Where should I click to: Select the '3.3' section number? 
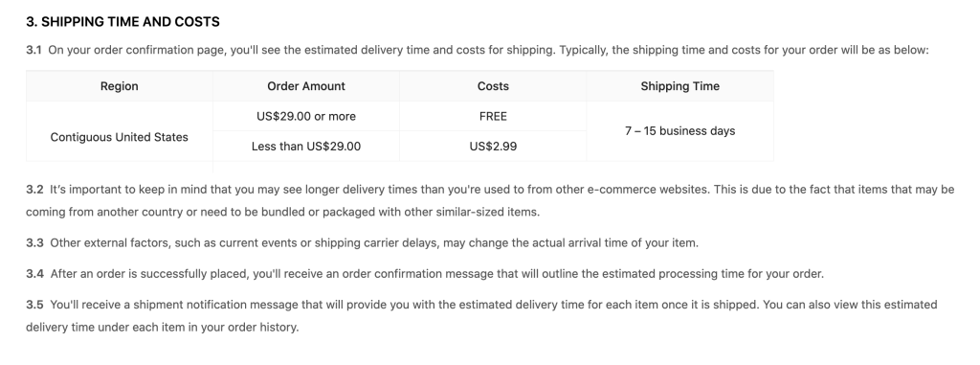[34, 243]
